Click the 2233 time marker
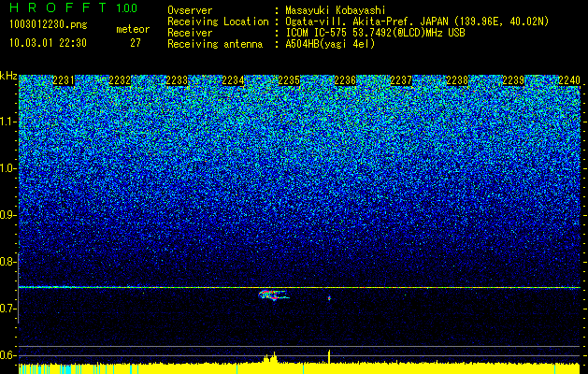This screenshot has width=588, height=374. [177, 80]
